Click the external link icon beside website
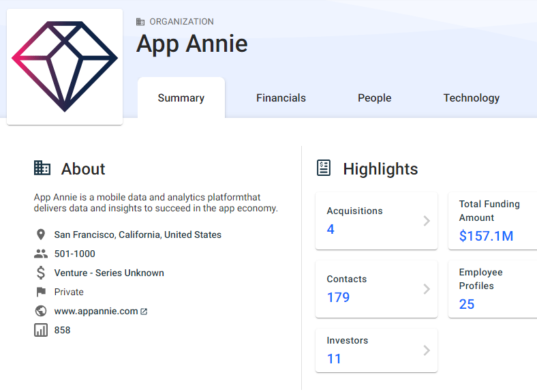 [144, 312]
